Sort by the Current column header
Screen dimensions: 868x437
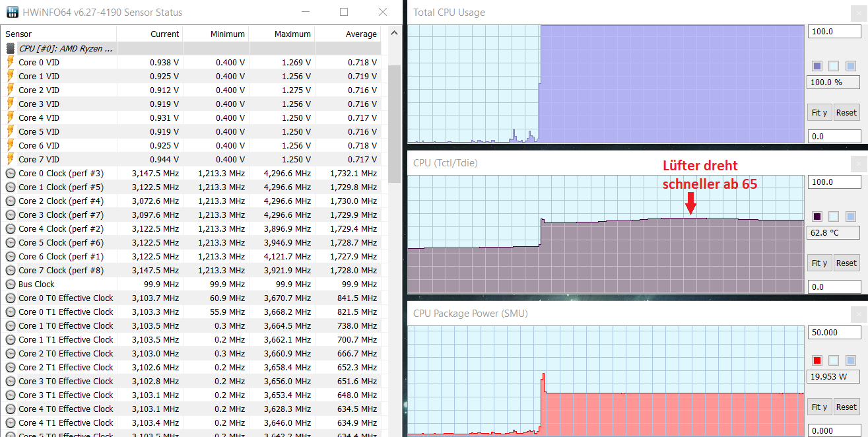(150, 34)
